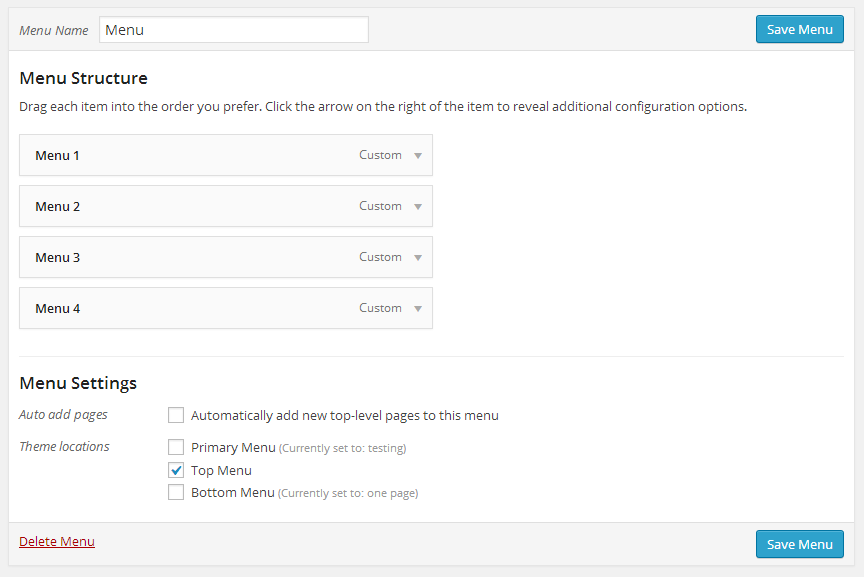Click the Bottom Menu label text

232,492
